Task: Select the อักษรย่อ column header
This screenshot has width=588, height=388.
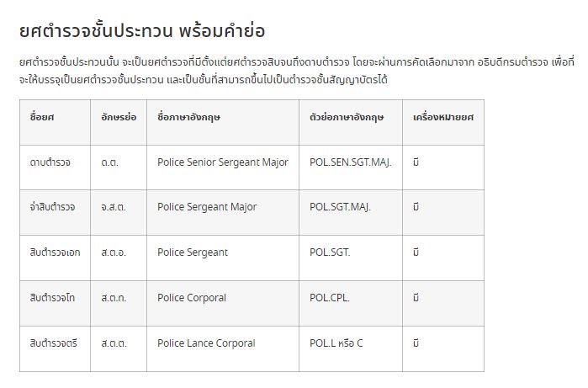Action: pyautogui.click(x=119, y=122)
